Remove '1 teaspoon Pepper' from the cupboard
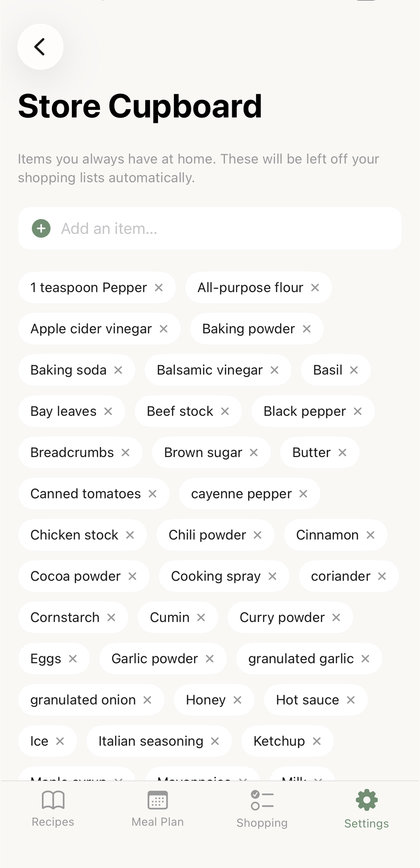420x868 pixels. 160,288
